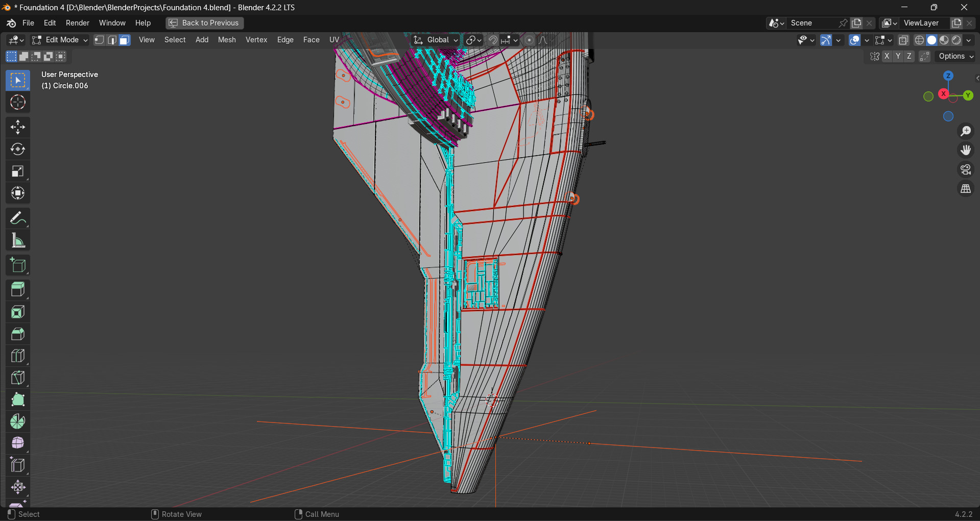Choose the Poly Build tool

coord(18,400)
